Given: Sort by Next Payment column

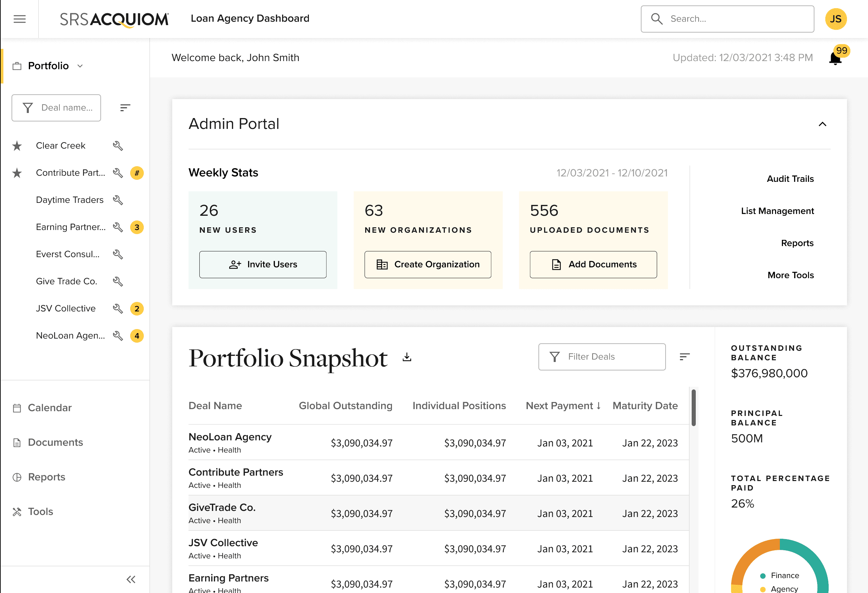Looking at the screenshot, I should pos(563,406).
